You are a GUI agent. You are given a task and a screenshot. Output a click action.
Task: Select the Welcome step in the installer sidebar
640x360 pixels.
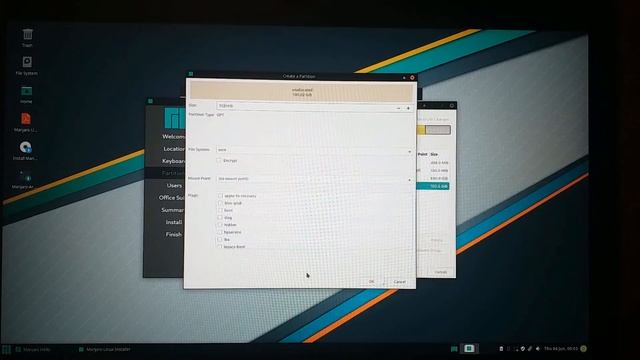click(x=173, y=136)
